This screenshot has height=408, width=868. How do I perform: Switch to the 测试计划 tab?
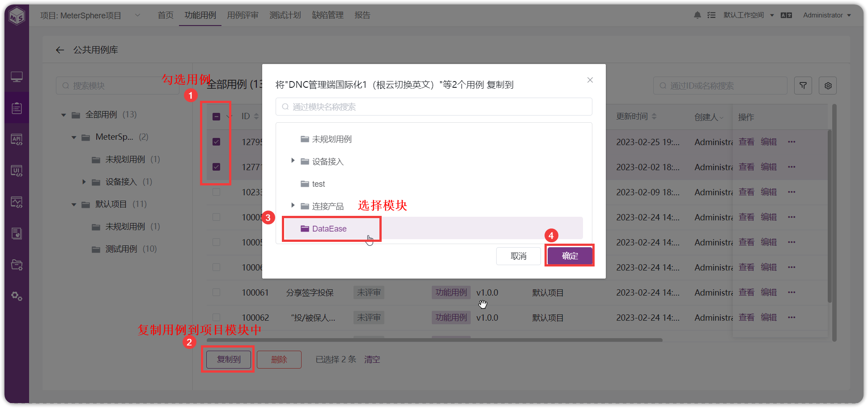(285, 15)
